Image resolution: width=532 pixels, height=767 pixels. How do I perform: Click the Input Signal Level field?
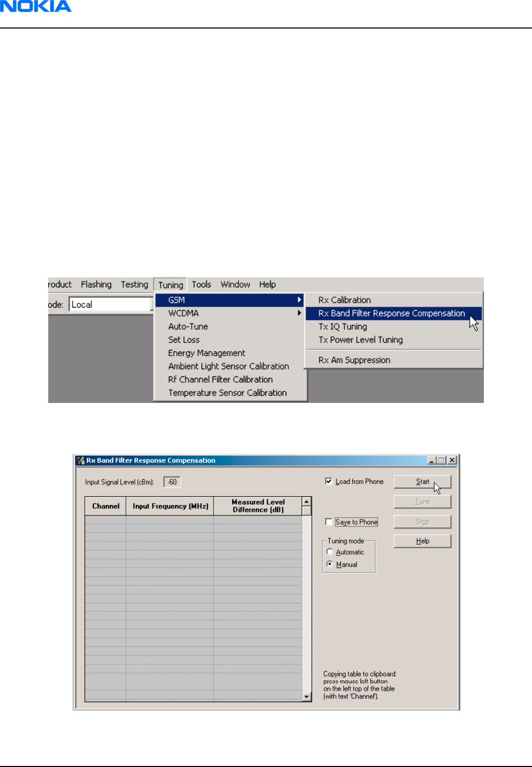coord(172,482)
